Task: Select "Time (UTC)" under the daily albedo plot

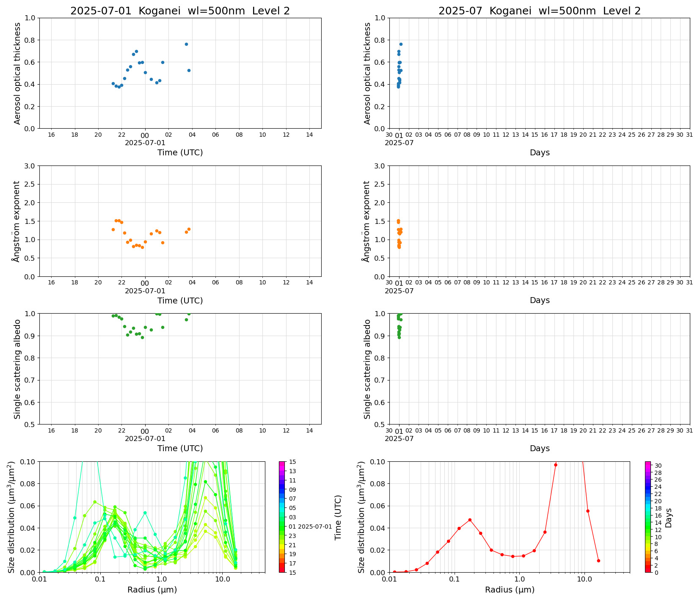Action: (180, 448)
